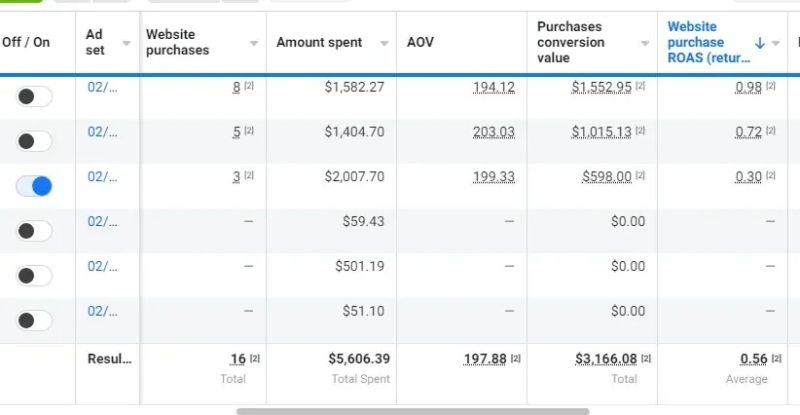
Task: Click the sort arrow in Website purchase ROAS header
Action: tap(759, 43)
